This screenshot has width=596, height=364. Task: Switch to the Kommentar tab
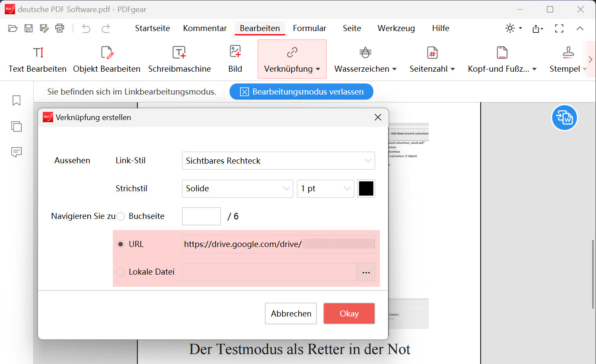click(x=205, y=28)
